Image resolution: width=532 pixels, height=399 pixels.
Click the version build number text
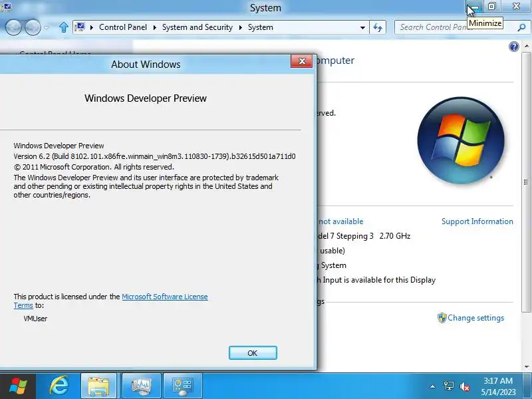click(154, 156)
